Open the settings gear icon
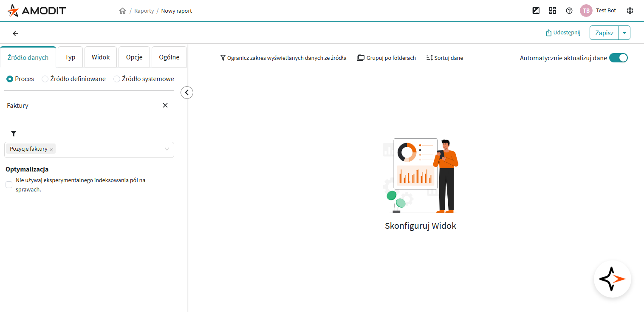644x312 pixels. [x=630, y=11]
